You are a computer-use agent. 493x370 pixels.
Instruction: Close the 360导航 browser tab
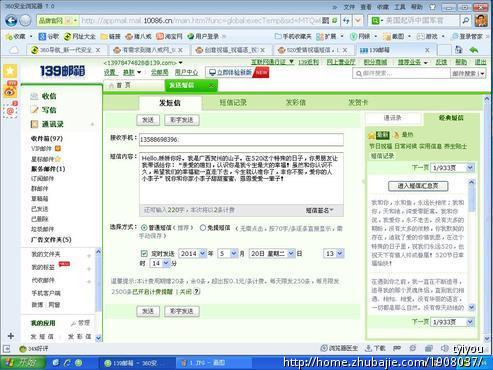pos(98,50)
